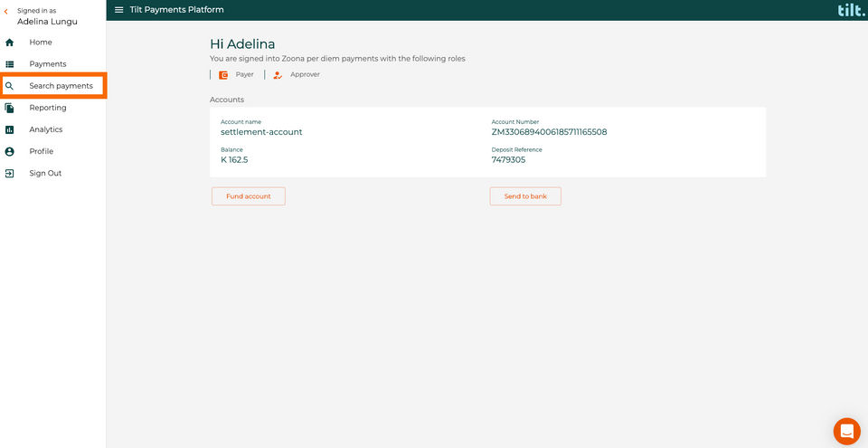Screen dimensions: 868x448
Task: Click the Home house icon in sidebar
Action: pos(9,43)
